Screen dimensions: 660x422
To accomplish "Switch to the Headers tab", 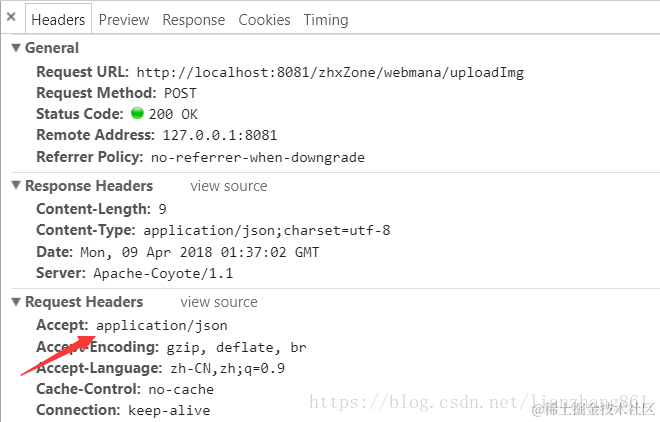I will [x=58, y=20].
